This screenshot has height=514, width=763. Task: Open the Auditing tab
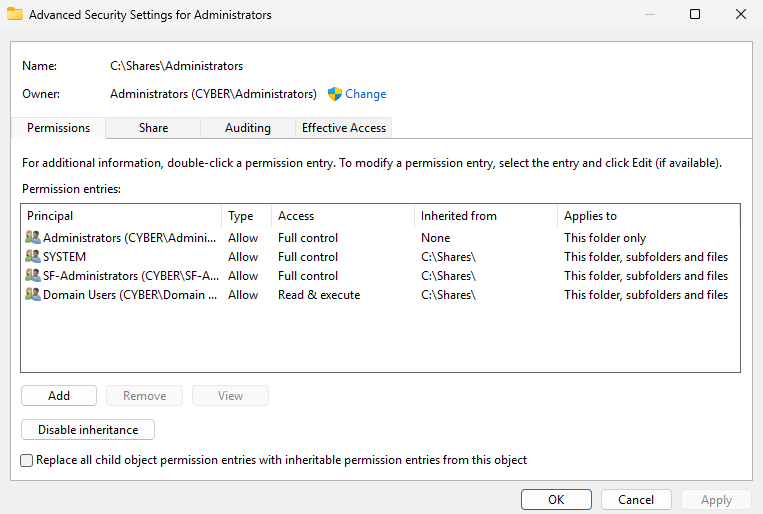247,128
